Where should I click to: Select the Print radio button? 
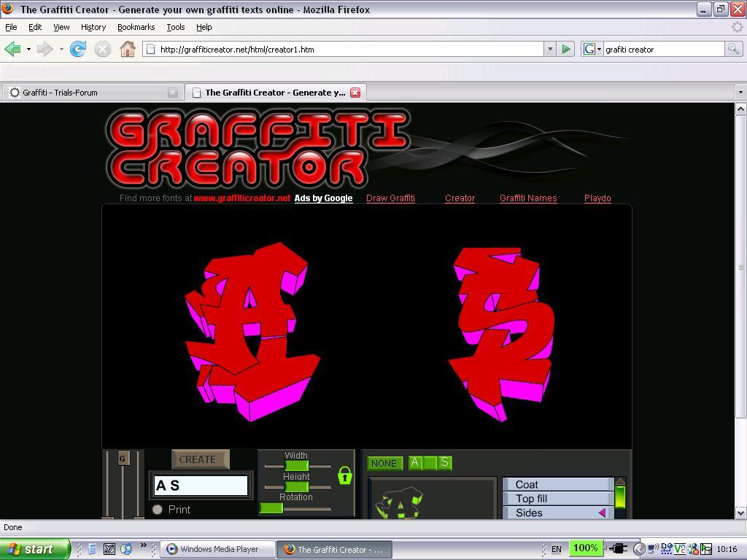click(158, 510)
